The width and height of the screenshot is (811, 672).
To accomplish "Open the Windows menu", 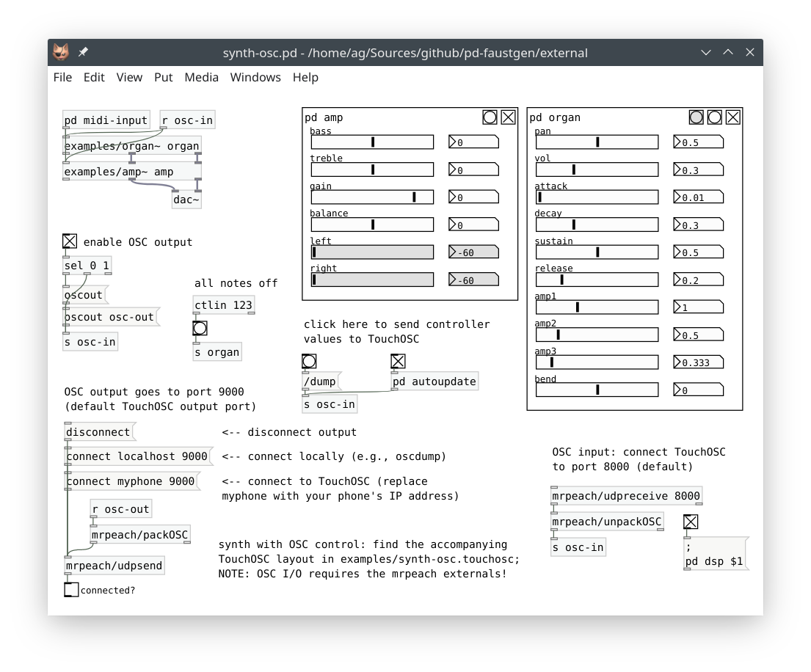I will [x=255, y=78].
